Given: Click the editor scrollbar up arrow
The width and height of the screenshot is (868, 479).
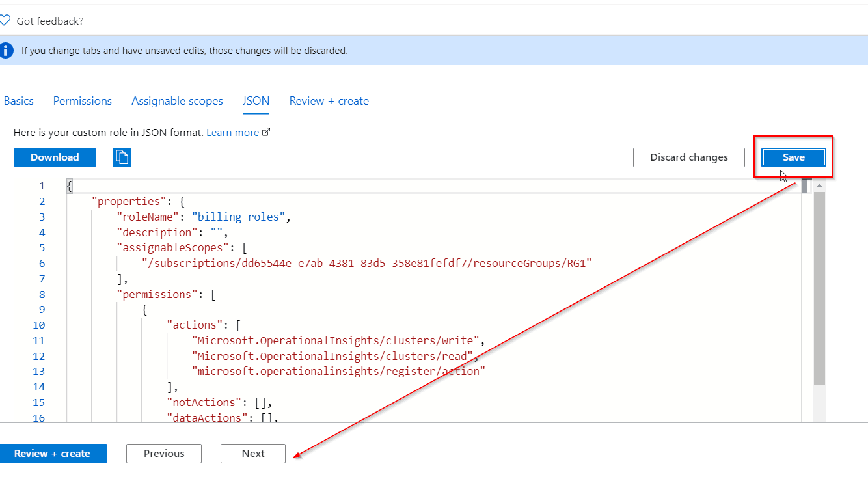Looking at the screenshot, I should click(819, 186).
